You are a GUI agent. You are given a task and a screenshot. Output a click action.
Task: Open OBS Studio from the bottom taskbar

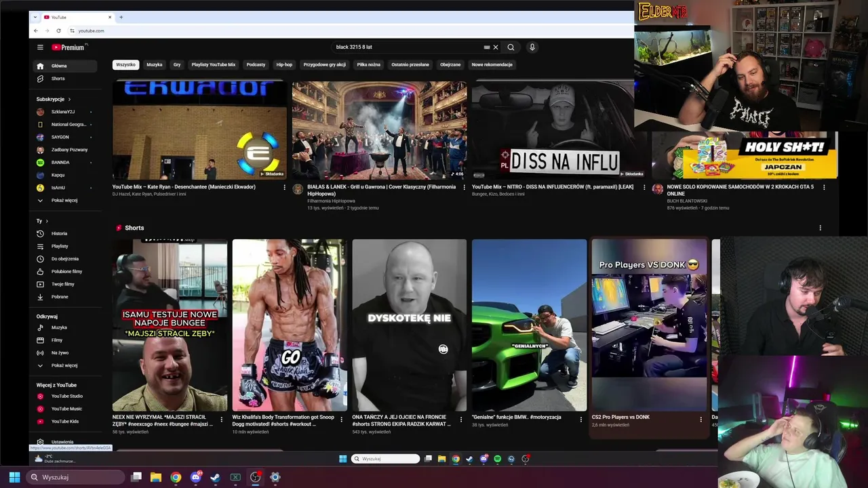255,477
